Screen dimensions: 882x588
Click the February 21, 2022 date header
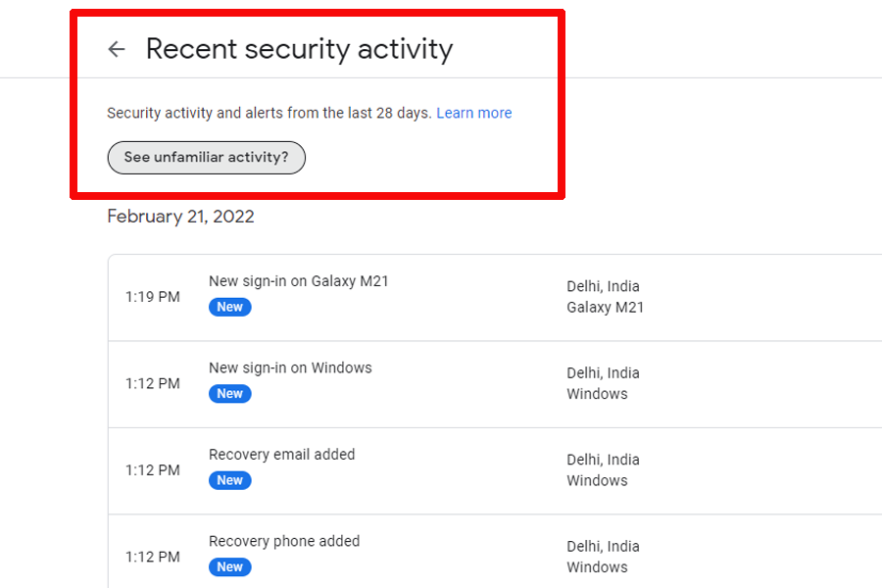180,217
